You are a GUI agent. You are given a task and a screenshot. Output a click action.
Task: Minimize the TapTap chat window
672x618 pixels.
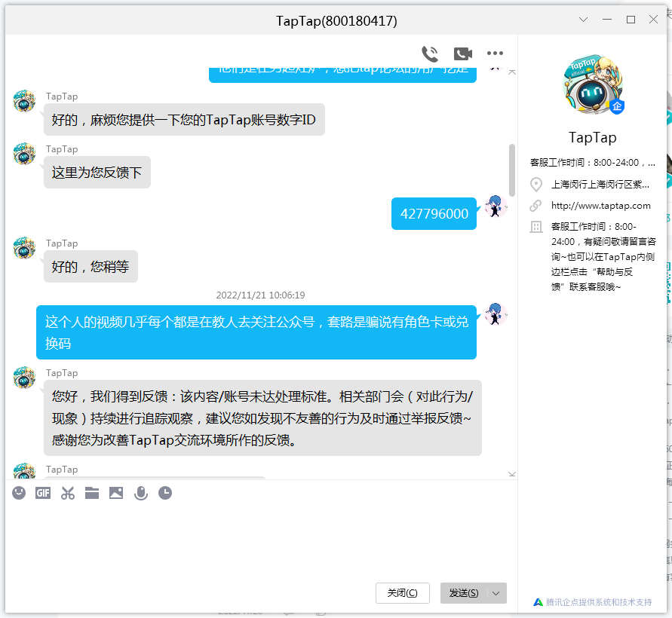(x=607, y=20)
